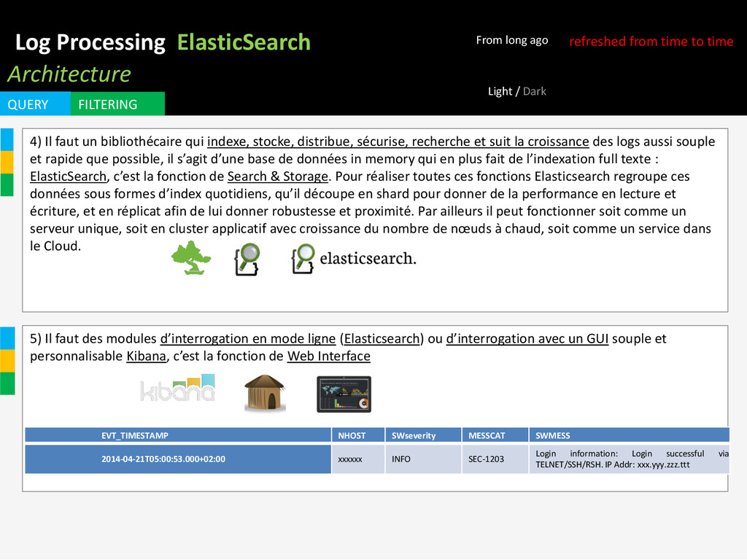Screen dimensions: 747x560
Task: Click the 'refreshed from time to time' red text
Action: (x=651, y=42)
